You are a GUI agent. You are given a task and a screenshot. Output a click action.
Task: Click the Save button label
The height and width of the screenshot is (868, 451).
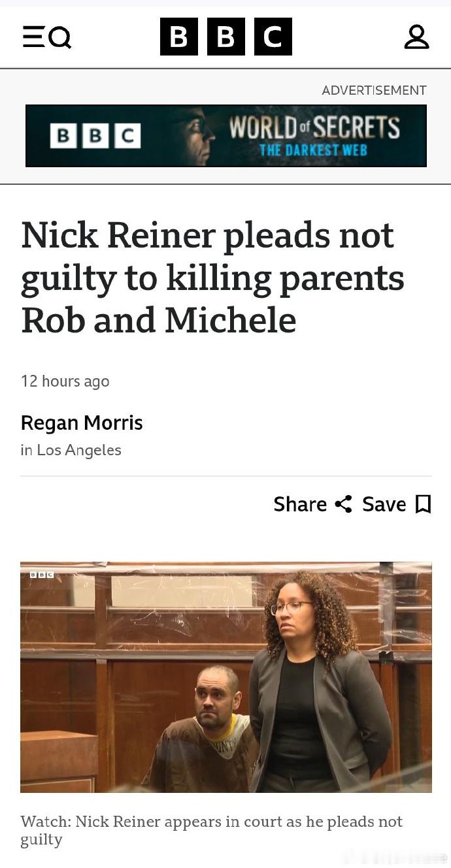coord(384,504)
